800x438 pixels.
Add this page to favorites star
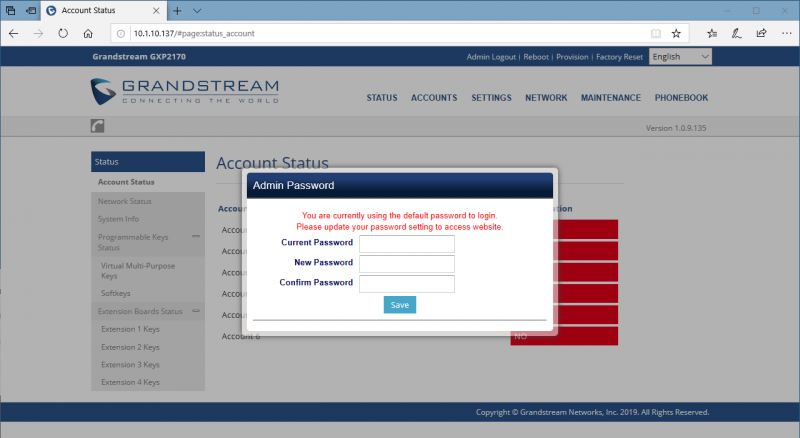(676, 34)
